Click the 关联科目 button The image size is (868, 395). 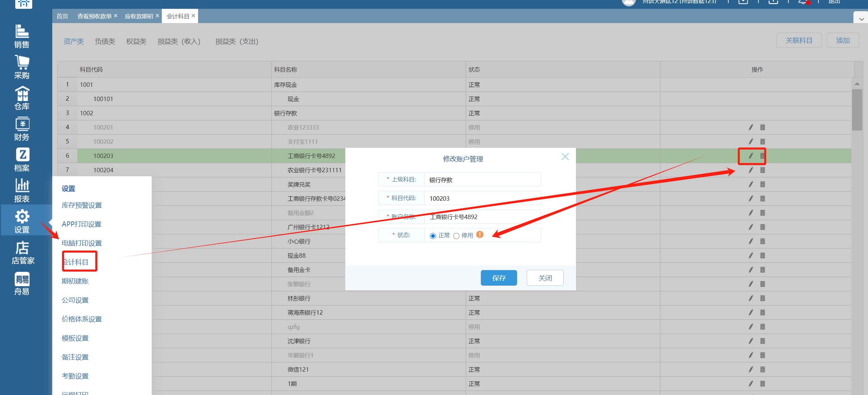(x=799, y=41)
